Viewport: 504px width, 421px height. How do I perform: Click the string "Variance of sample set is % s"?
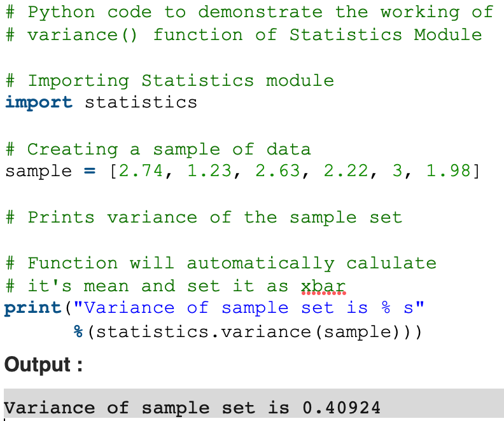249,308
